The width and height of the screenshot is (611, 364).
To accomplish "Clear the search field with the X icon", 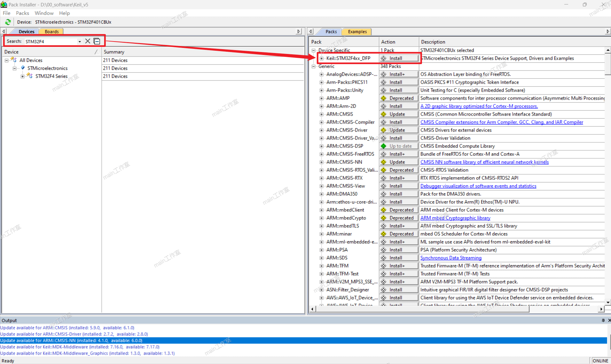I will [88, 41].
